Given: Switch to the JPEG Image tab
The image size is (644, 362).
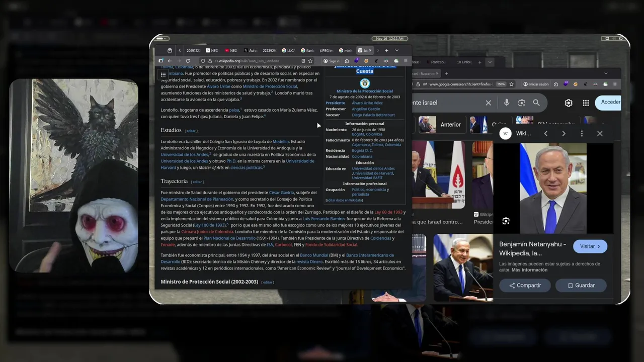Looking at the screenshot, I should (327, 50).
